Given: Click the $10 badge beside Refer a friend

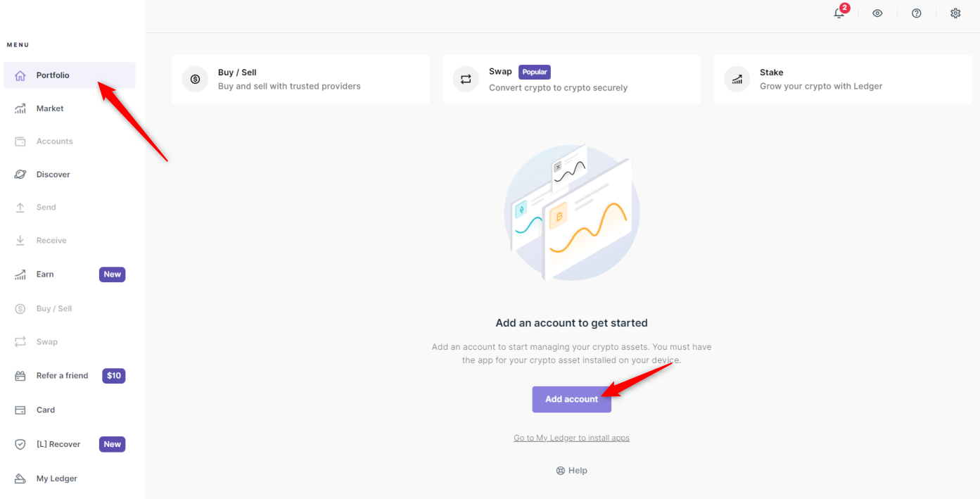Looking at the screenshot, I should tap(114, 376).
